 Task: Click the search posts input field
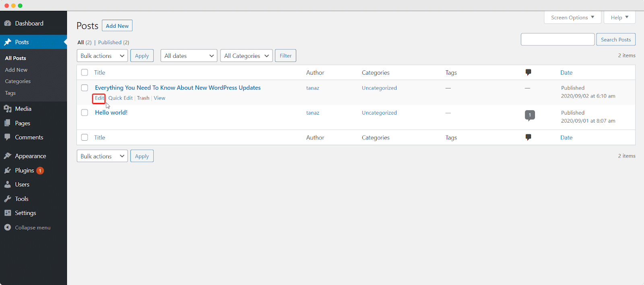pos(557,39)
